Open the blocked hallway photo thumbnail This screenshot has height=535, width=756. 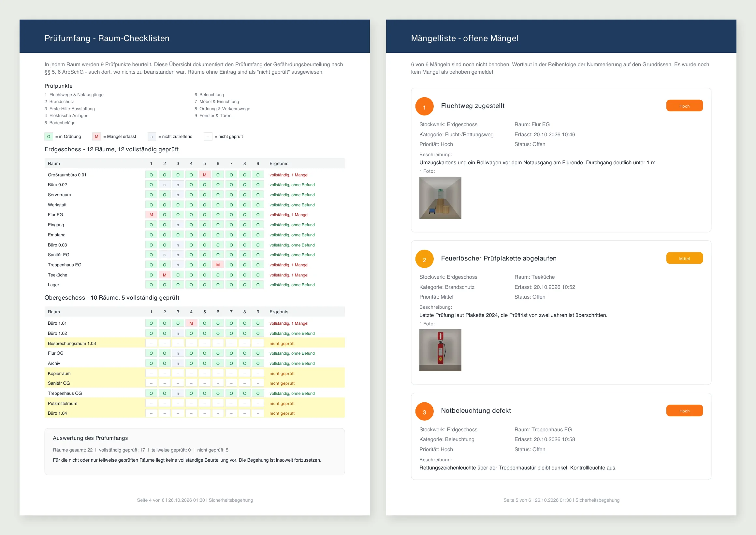tap(440, 198)
